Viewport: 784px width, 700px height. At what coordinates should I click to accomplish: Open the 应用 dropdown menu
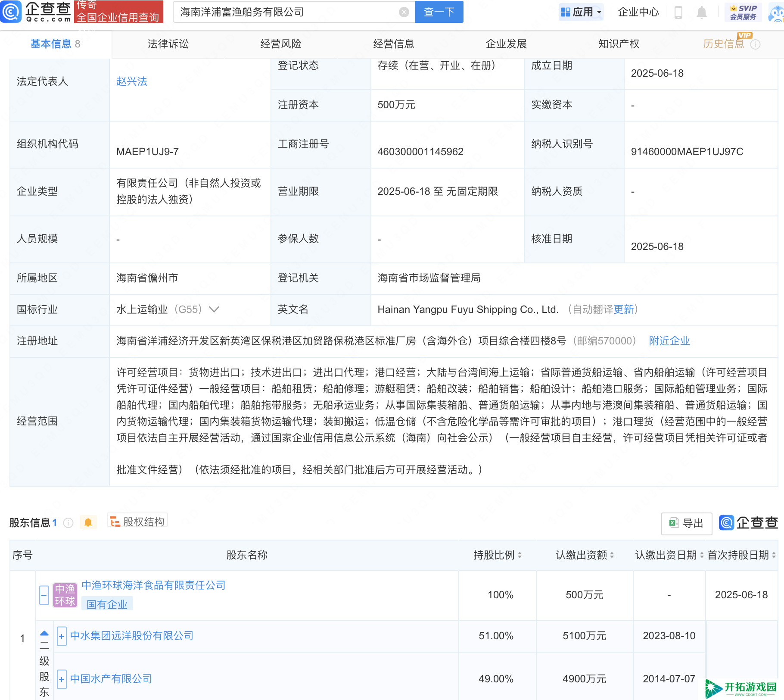tap(581, 12)
